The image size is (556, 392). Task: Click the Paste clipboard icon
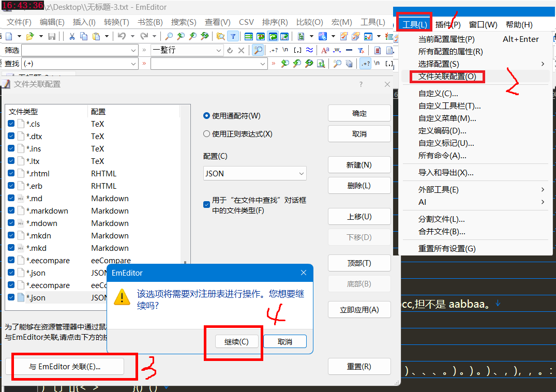coord(96,36)
